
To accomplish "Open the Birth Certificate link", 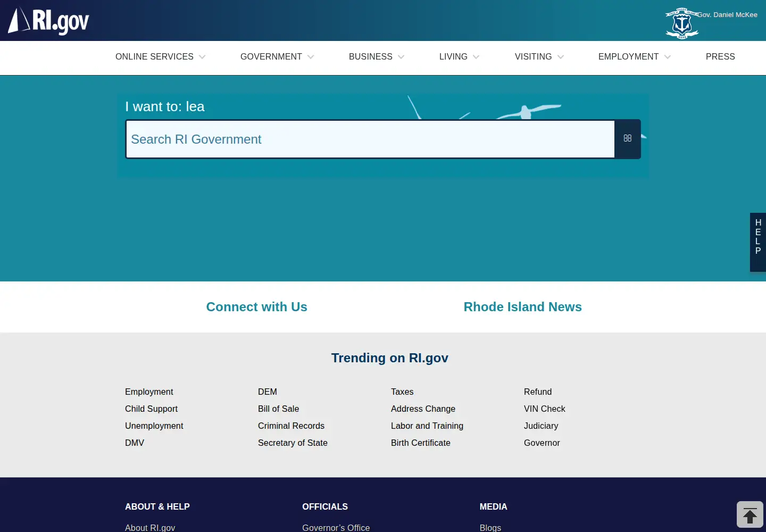I will pyautogui.click(x=421, y=443).
